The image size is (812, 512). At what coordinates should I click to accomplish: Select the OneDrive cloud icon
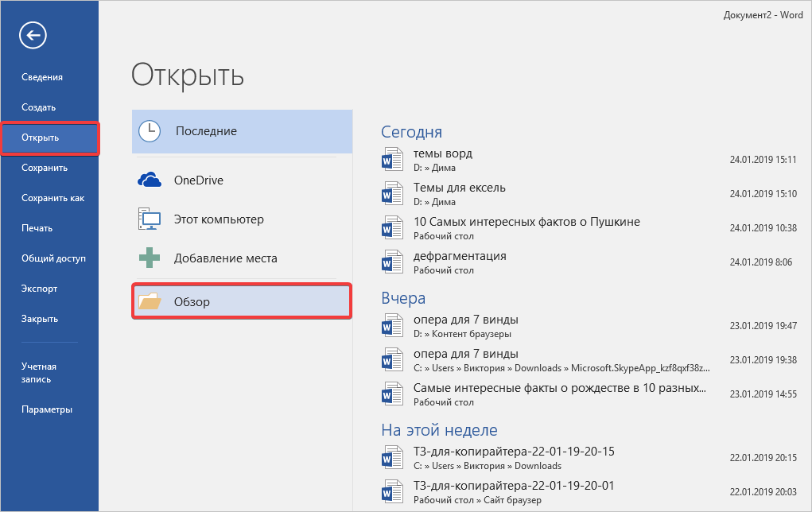point(150,180)
